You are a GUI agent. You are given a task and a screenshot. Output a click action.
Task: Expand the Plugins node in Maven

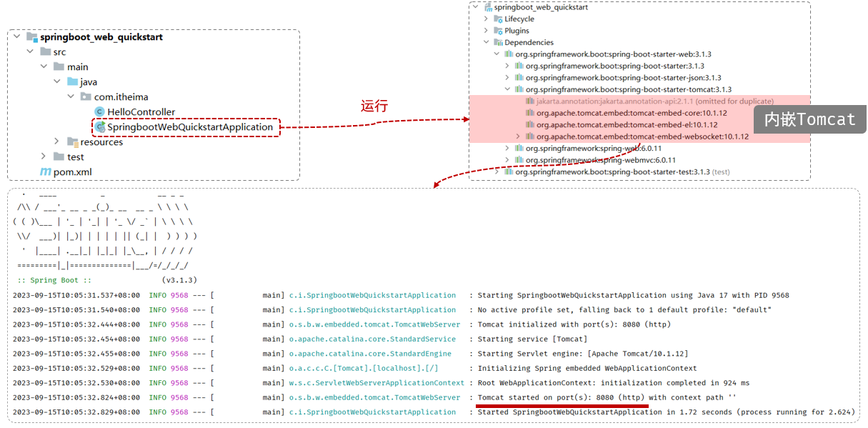pyautogui.click(x=487, y=31)
